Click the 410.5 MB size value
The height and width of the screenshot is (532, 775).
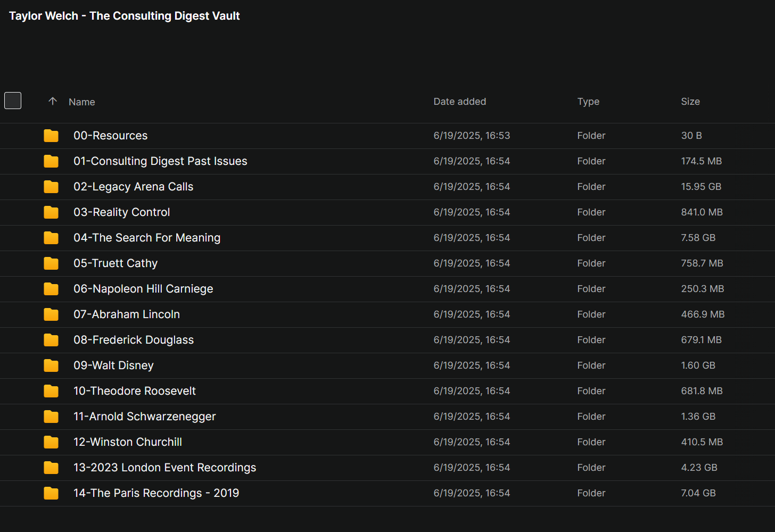702,442
